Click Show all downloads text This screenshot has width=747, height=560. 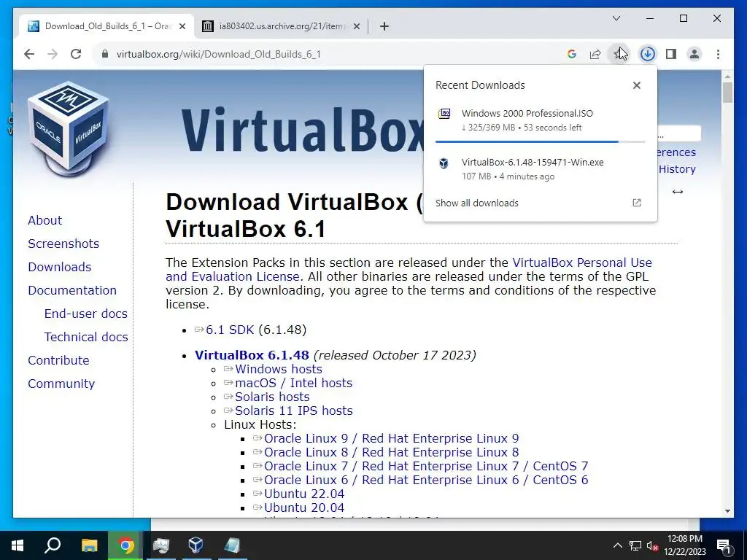coord(476,203)
